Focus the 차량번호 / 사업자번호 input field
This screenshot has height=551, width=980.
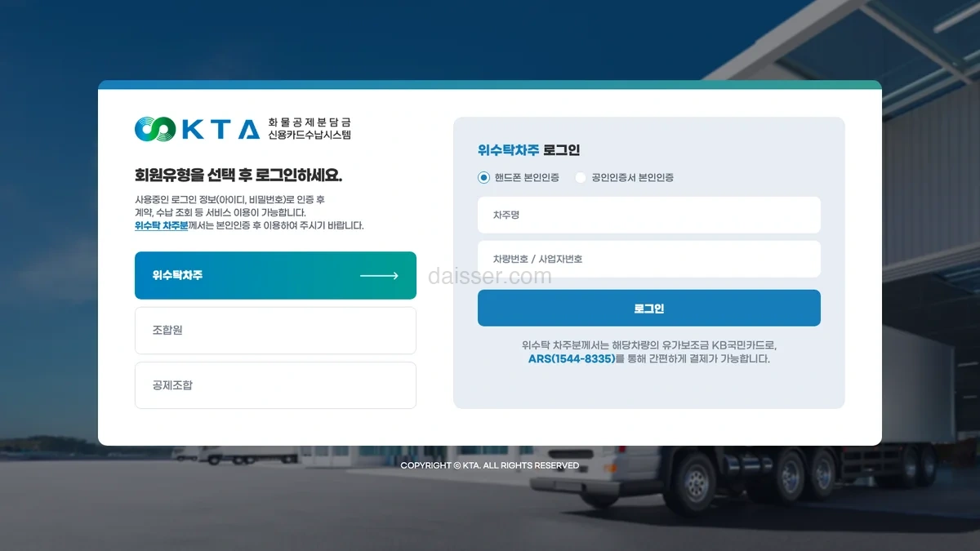click(x=649, y=259)
